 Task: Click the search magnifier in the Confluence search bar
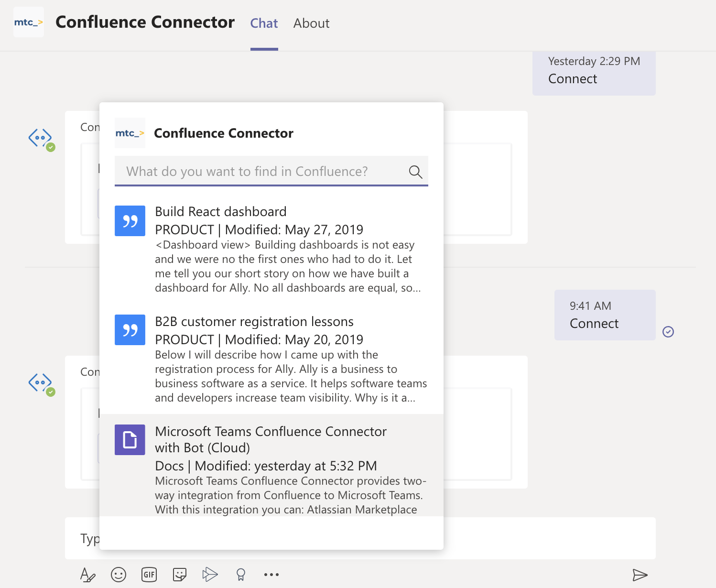pos(415,171)
